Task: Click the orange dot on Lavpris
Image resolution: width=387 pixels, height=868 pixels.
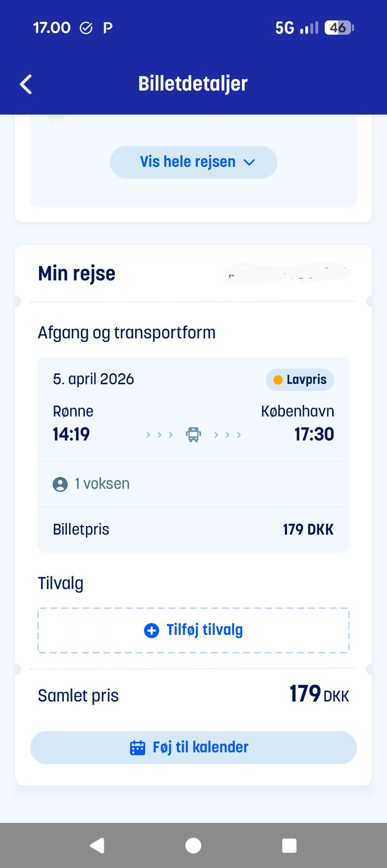Action: pos(278,380)
